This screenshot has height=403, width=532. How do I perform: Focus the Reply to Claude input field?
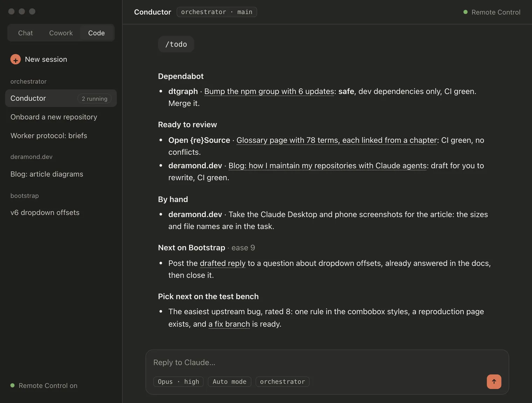point(327,362)
